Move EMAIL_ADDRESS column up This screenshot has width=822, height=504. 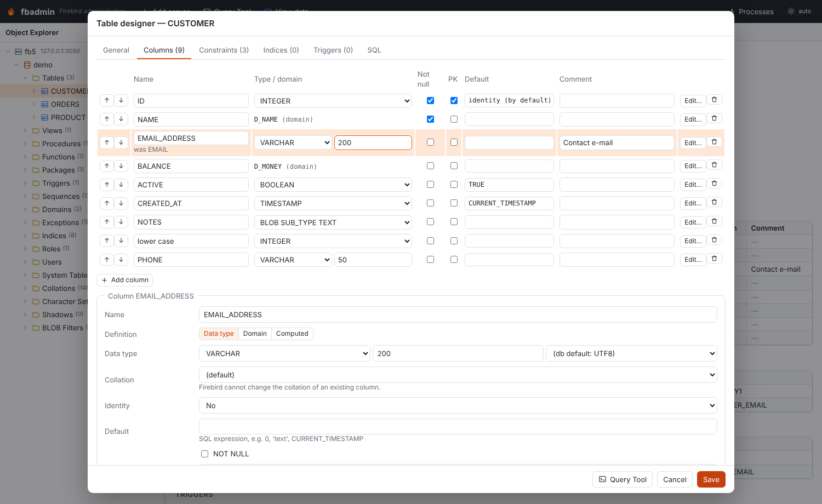(x=107, y=142)
